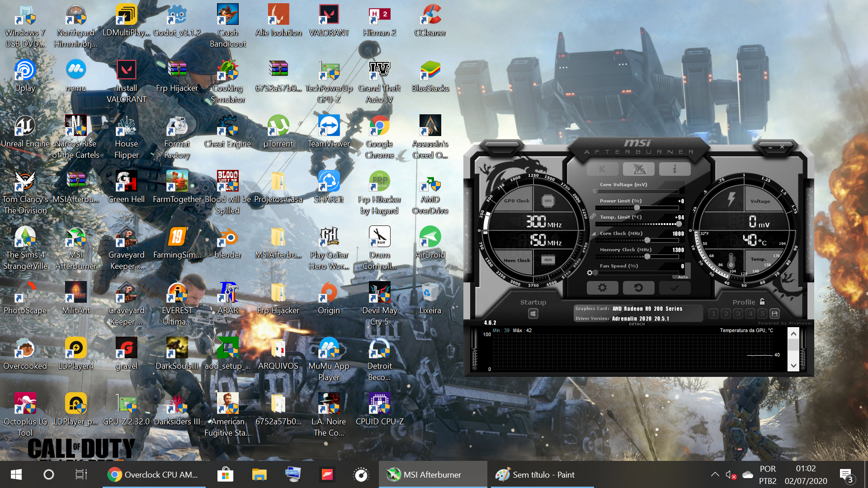The width and height of the screenshot is (868, 488).
Task: Open the Cheat Engine desktop shortcut
Action: (227, 132)
